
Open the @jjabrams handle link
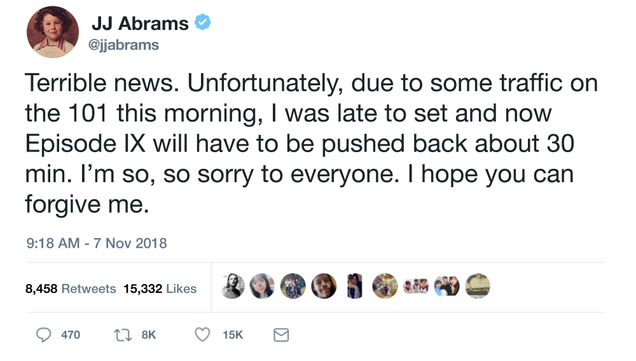[x=123, y=45]
